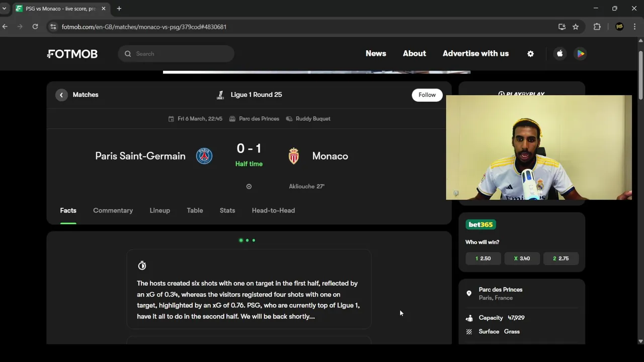Viewport: 644px width, 362px height.
Task: Click the bet365 logo
Action: click(x=480, y=225)
